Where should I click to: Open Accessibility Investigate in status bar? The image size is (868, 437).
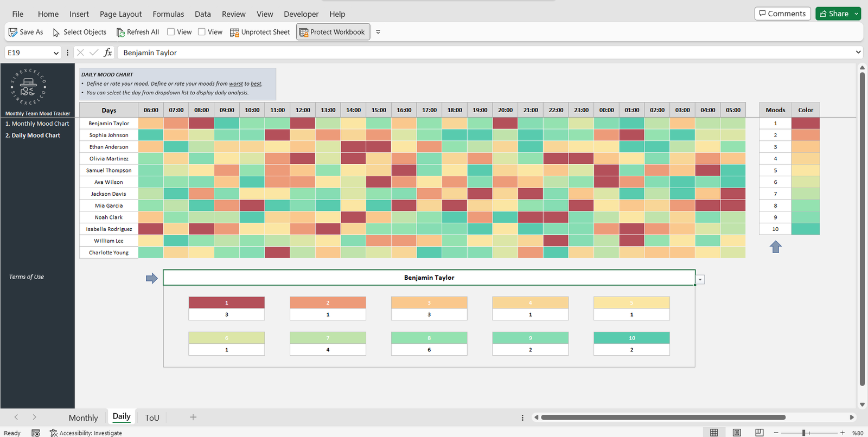(x=86, y=433)
